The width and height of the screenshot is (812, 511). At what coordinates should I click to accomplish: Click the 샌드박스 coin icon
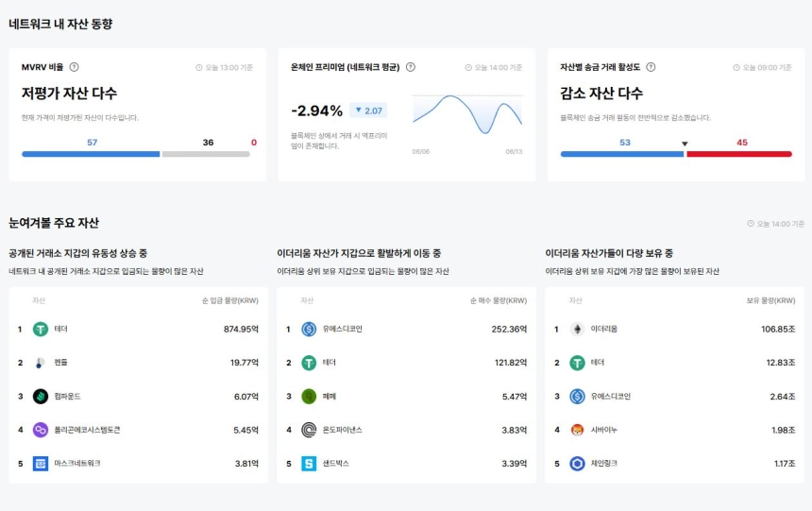(x=309, y=464)
